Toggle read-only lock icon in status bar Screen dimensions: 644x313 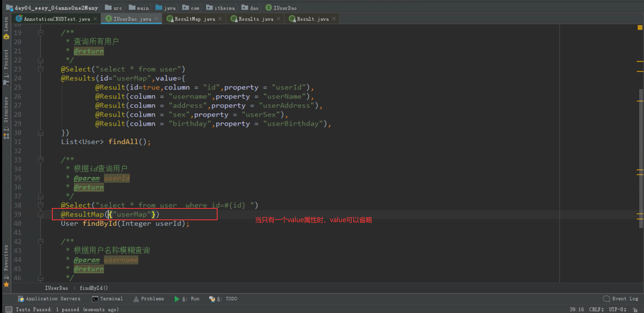point(635,309)
